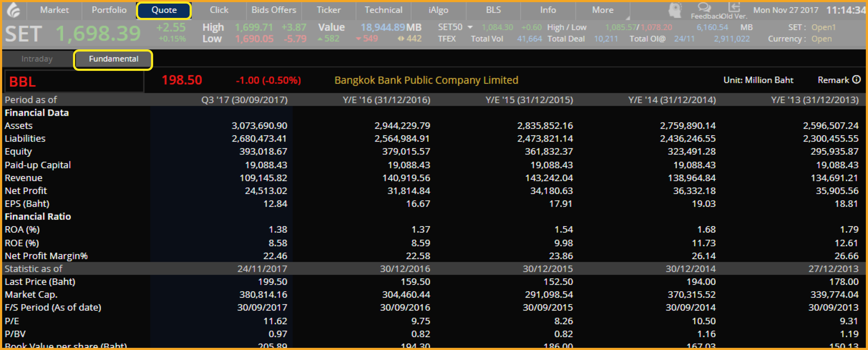This screenshot has width=868, height=350.
Task: Click the Unit: Million Baht label
Action: [x=759, y=80]
